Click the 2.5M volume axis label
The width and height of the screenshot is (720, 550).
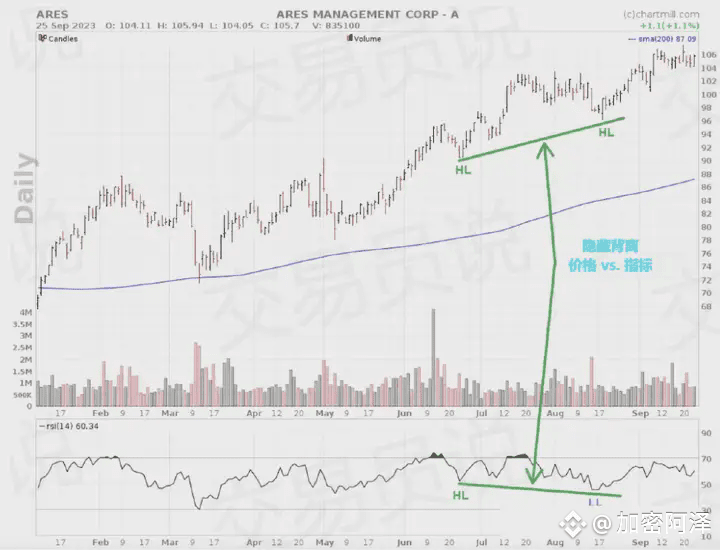coord(22,348)
